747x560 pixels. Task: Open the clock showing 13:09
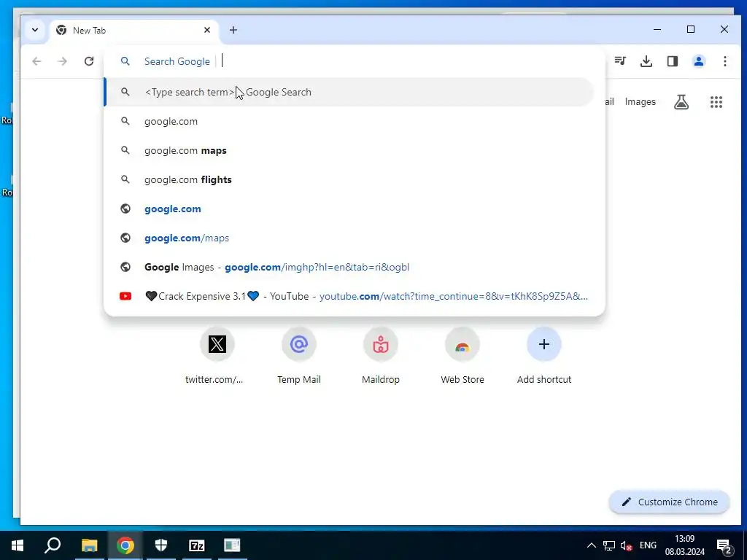coord(684,545)
